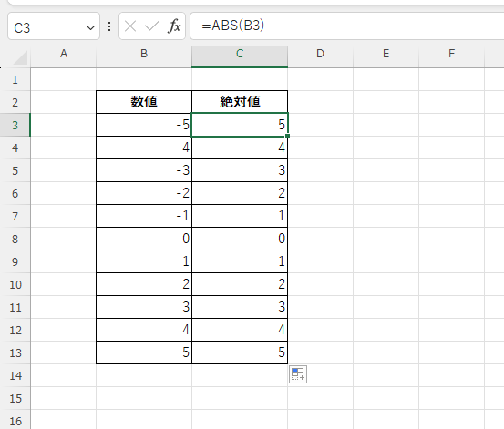Viewport: 504px width, 429px height.
Task: Open the Auto Fill Options icon
Action: pos(298,374)
